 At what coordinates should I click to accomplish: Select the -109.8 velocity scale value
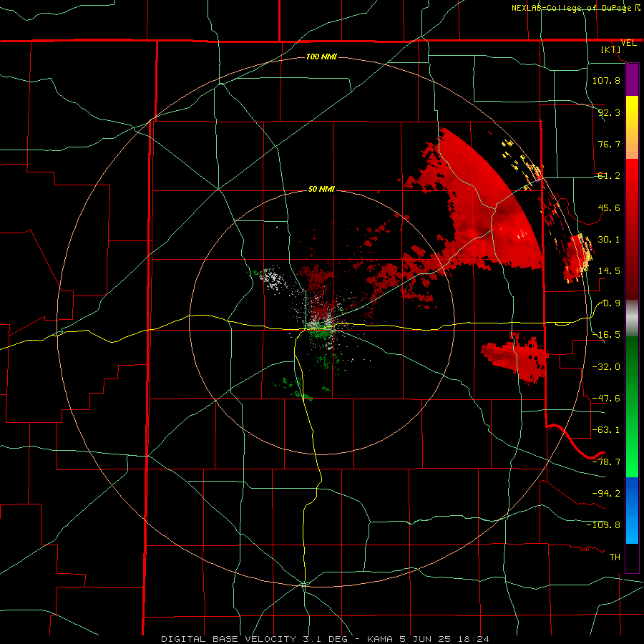coord(603,525)
